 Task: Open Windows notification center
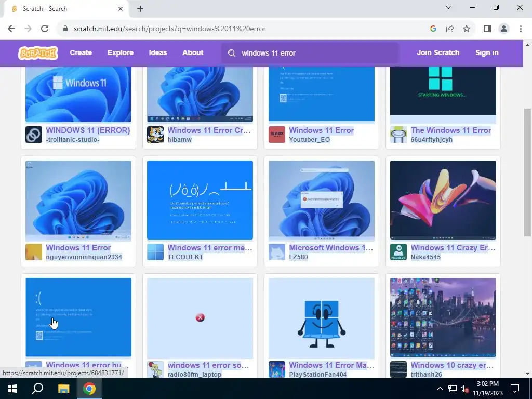[x=515, y=389]
